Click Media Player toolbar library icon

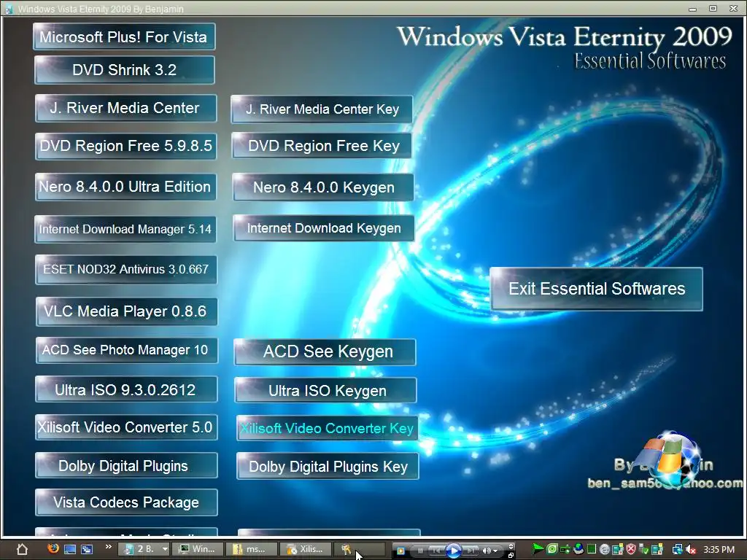coord(400,551)
